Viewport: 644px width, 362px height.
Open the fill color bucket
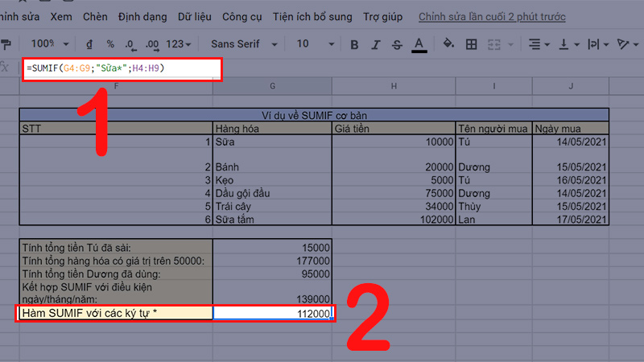(x=448, y=43)
